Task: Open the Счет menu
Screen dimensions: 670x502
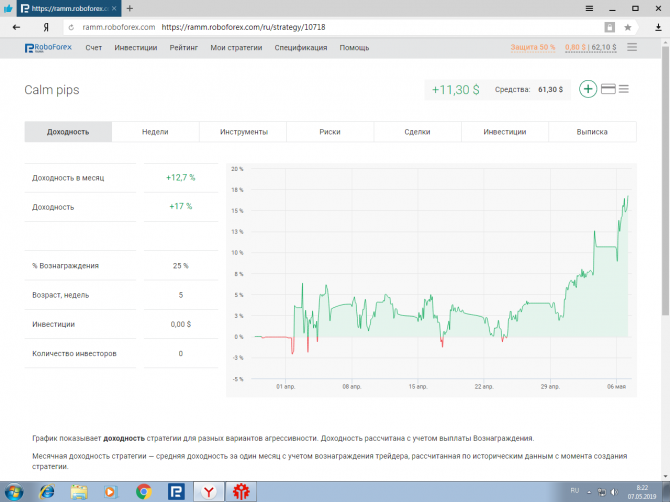Action: (94, 48)
